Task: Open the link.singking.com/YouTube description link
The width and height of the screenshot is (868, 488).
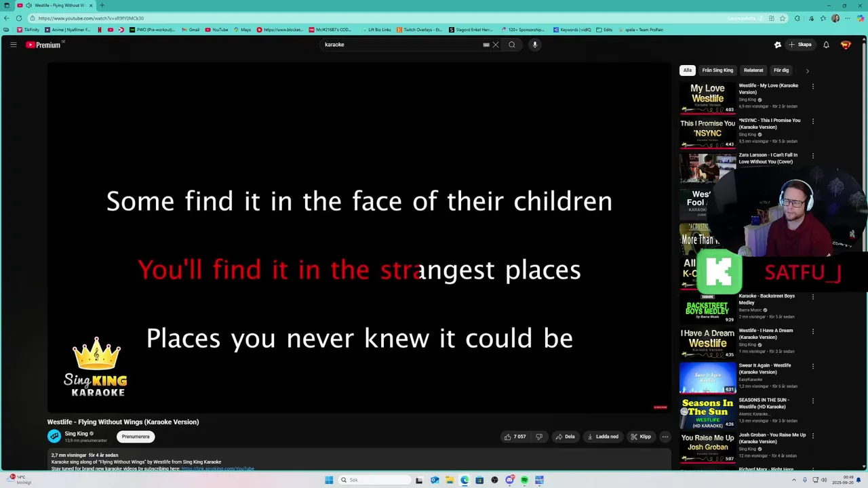Action: pos(218,468)
